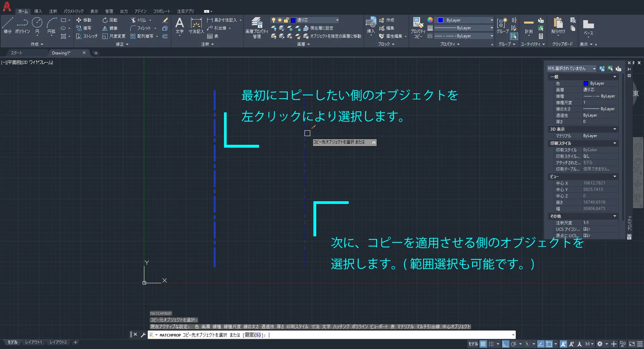
Task: Open the 注釈 ribbon tab
Action: coord(53,11)
